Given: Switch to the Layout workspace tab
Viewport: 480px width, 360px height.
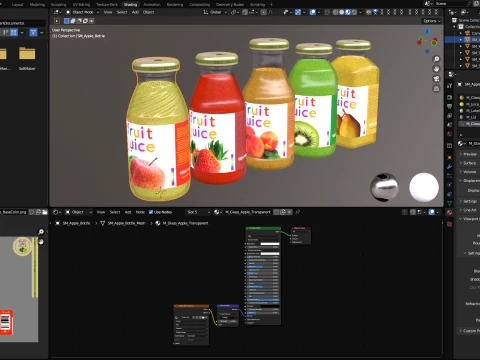Looking at the screenshot, I should [17, 5].
